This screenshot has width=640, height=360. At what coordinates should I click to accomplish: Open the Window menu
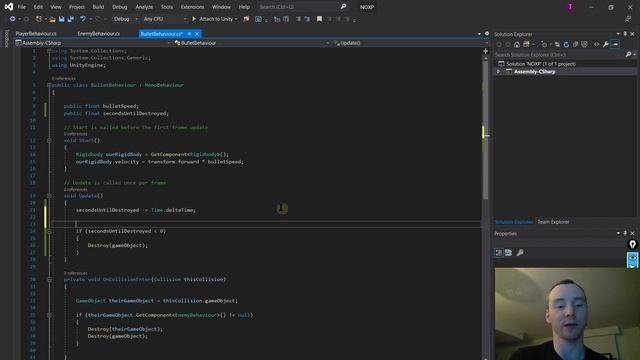click(221, 7)
